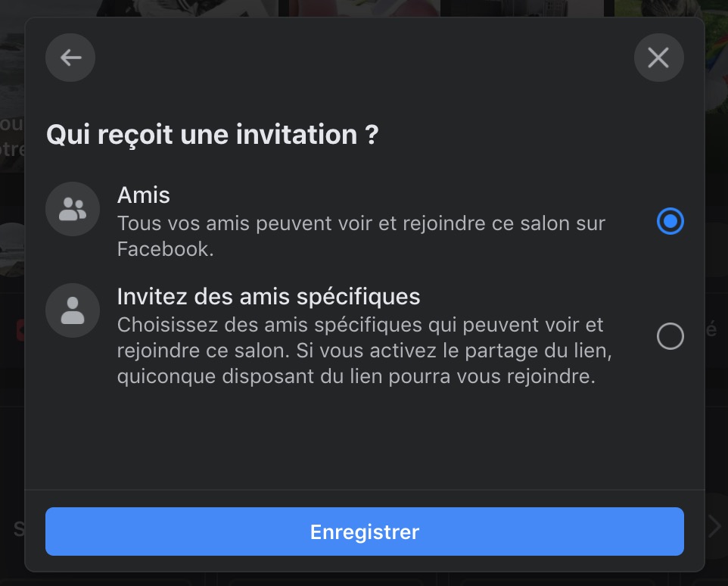728x586 pixels.
Task: Click the partially hidden "ou" text at left edge
Action: pyautogui.click(x=12, y=123)
